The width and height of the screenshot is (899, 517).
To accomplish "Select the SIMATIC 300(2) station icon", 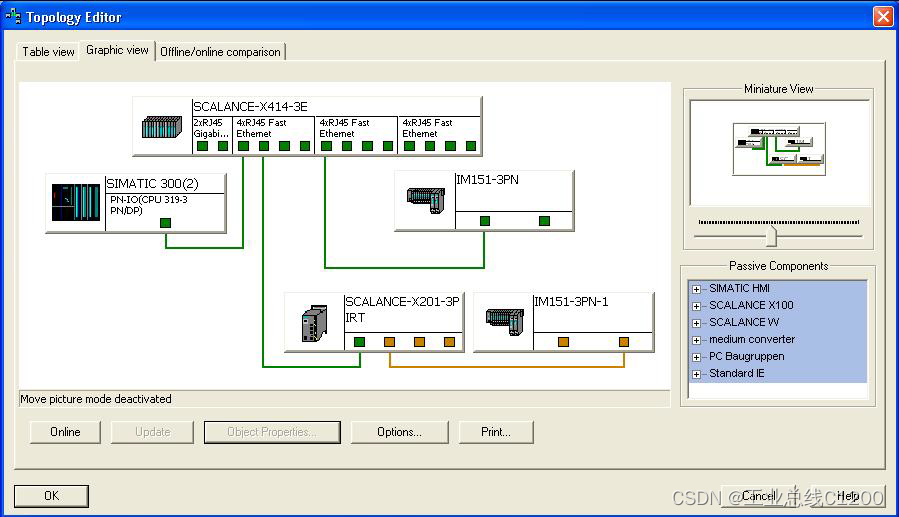I will tap(76, 202).
